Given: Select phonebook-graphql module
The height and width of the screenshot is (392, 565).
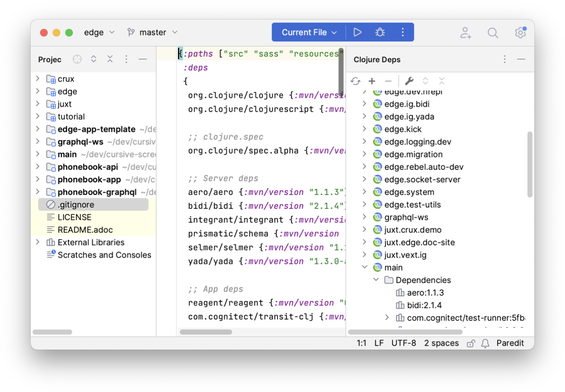Looking at the screenshot, I should [x=97, y=192].
